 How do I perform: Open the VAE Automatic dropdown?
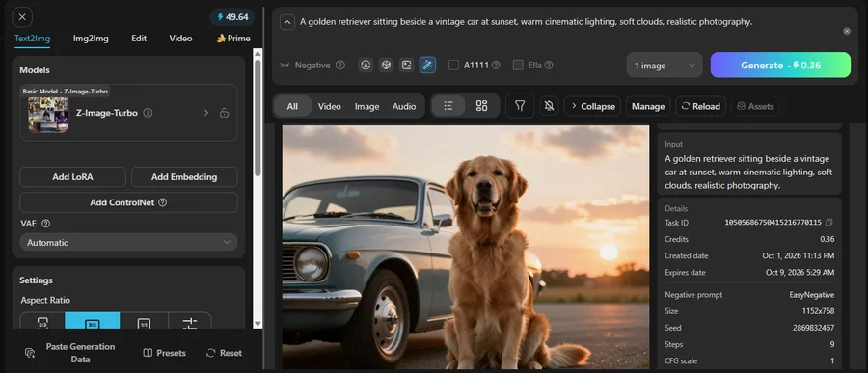[128, 242]
